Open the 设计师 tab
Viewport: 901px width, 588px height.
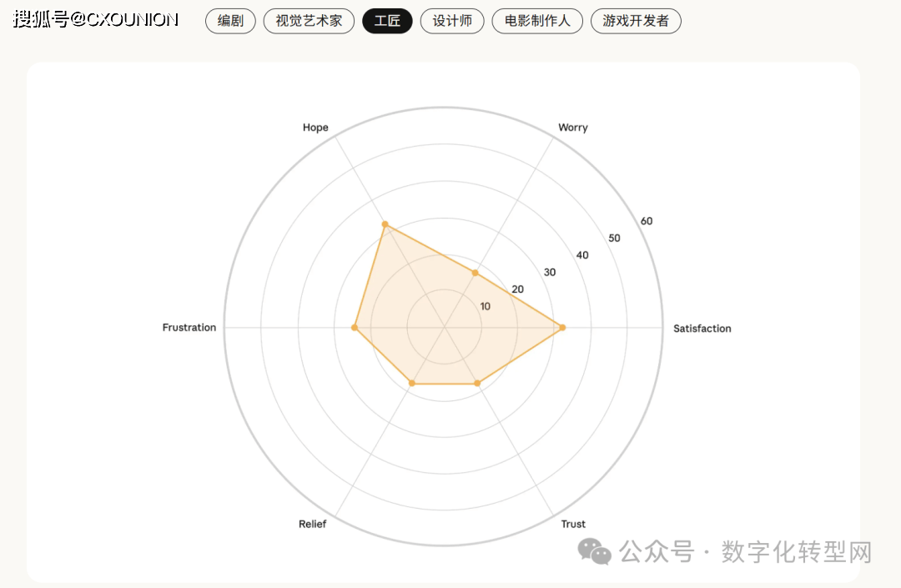click(452, 21)
